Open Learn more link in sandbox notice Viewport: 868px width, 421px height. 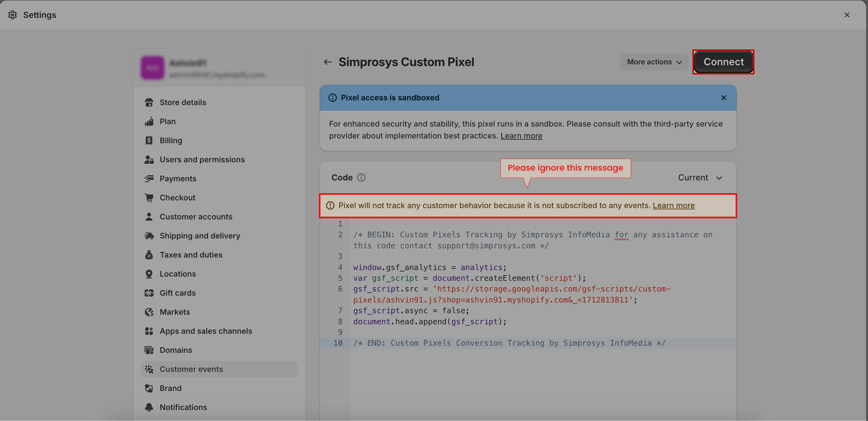click(x=521, y=136)
